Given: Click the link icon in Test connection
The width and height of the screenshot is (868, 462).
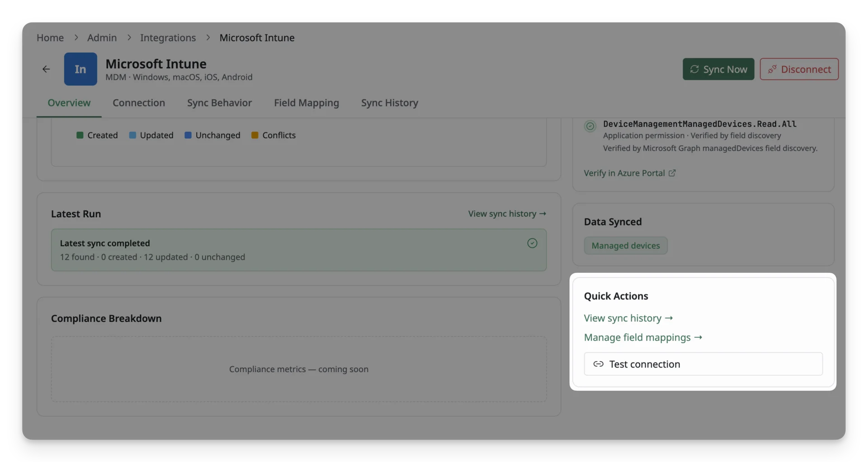Looking at the screenshot, I should 598,364.
